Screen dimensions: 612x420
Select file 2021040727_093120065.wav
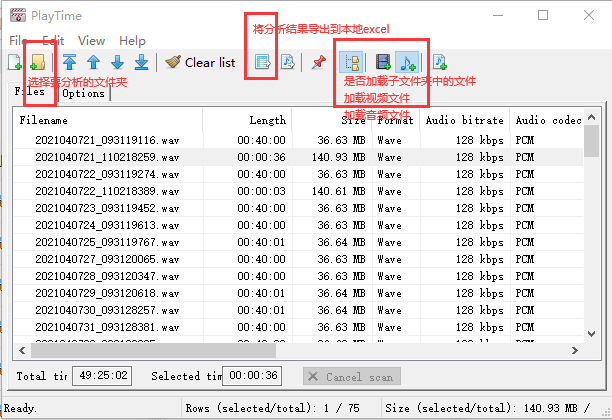107,259
